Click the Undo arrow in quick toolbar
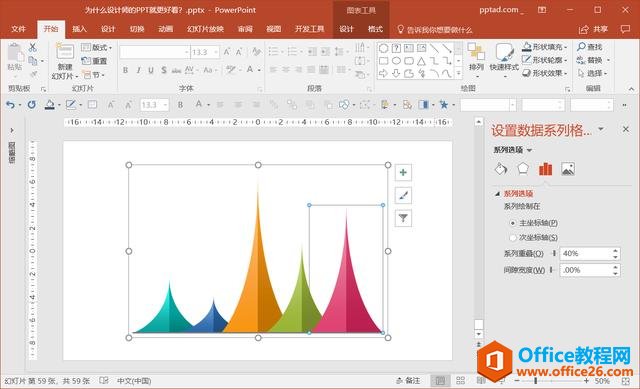Screen dimensions: 640x389 [10, 105]
